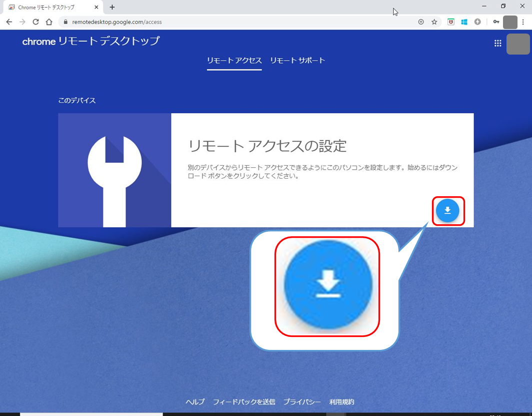Open the password key icon in toolbar
Screen dimensions: 532x416
click(x=496, y=22)
